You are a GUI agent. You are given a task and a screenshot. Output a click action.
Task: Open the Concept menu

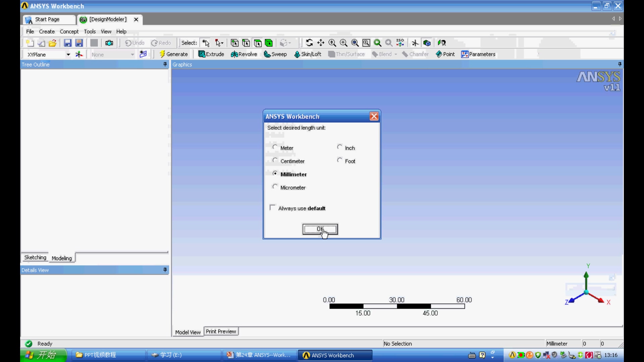[69, 32]
